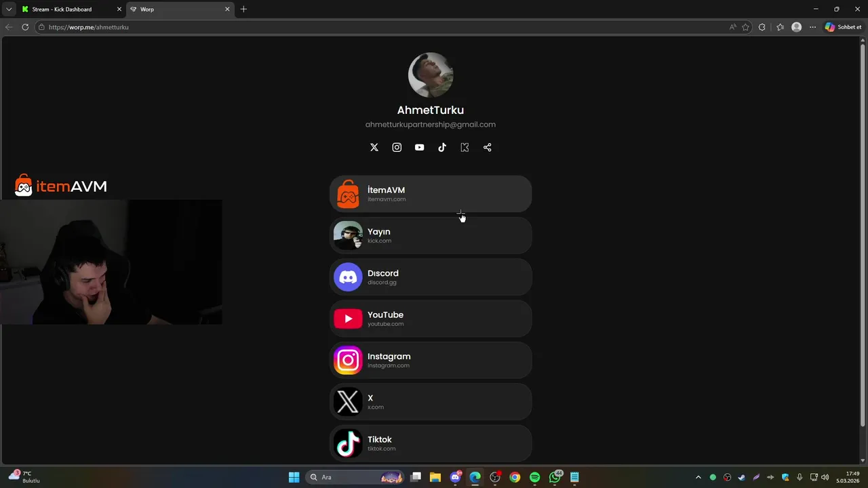Viewport: 868px width, 488px height.
Task: Open the Instagram instagram.com link card
Action: 431,361
